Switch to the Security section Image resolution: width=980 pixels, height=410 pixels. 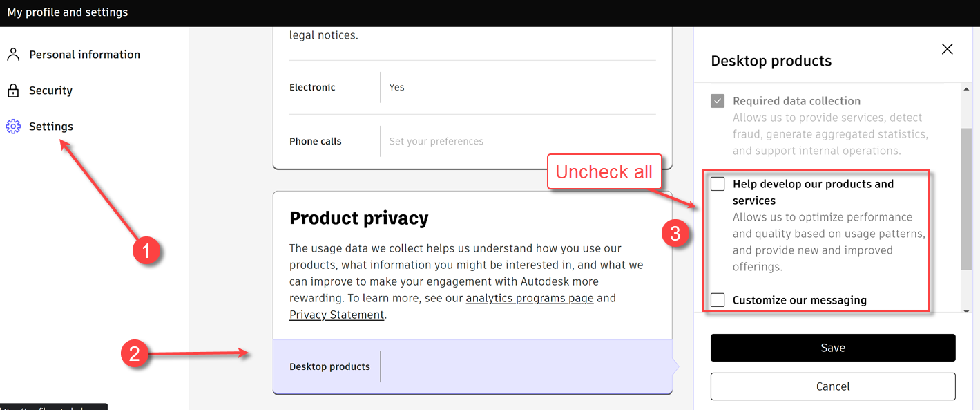(x=50, y=90)
